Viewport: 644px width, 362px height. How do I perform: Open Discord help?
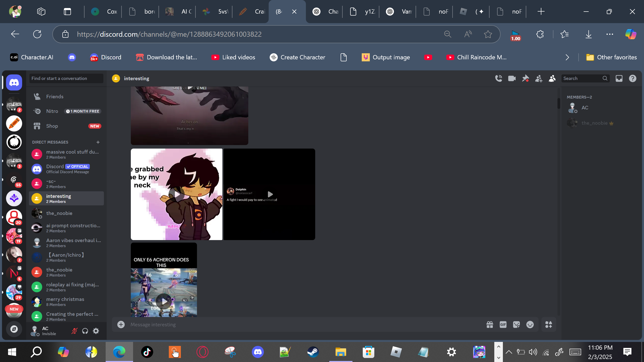[x=633, y=78]
